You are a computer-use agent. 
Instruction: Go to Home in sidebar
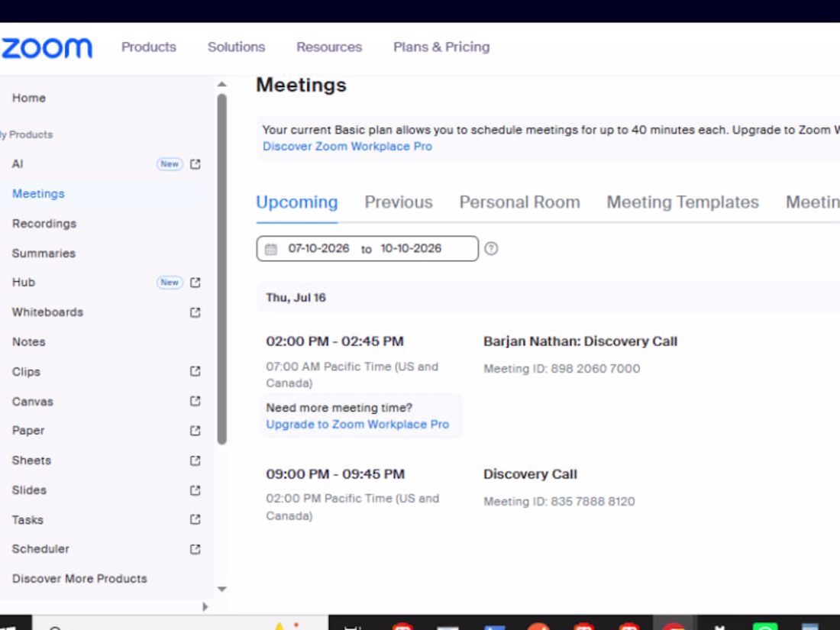pos(29,98)
